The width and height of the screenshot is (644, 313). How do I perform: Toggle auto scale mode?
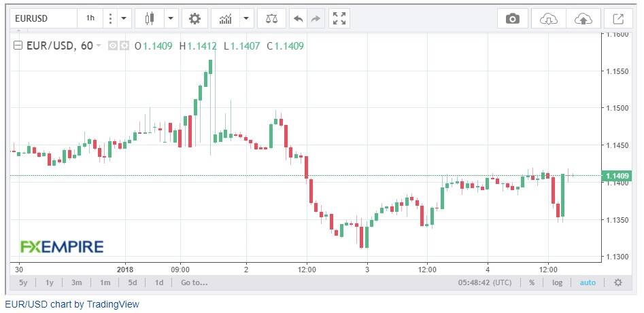[588, 282]
